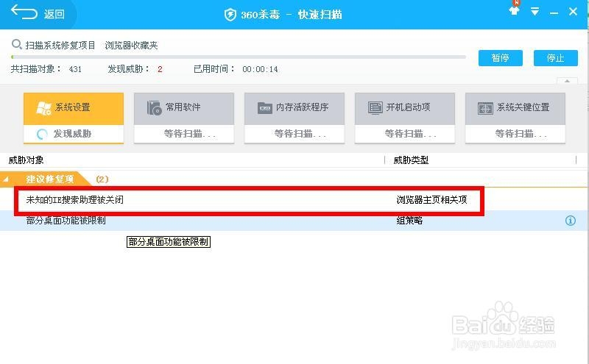Click the 组策略 threat type
The image size is (589, 364).
[409, 221]
